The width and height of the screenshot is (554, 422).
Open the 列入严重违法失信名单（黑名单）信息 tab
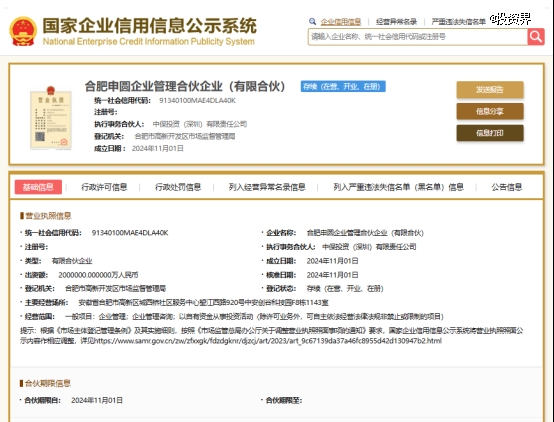tap(398, 187)
